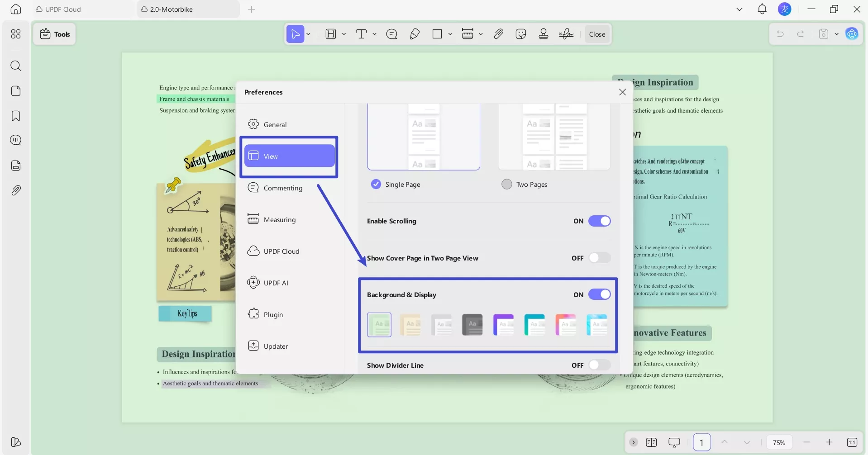Screen dimensions: 868x455
Task: Open the UPDF Cloud preferences section
Action: (x=290, y=251)
